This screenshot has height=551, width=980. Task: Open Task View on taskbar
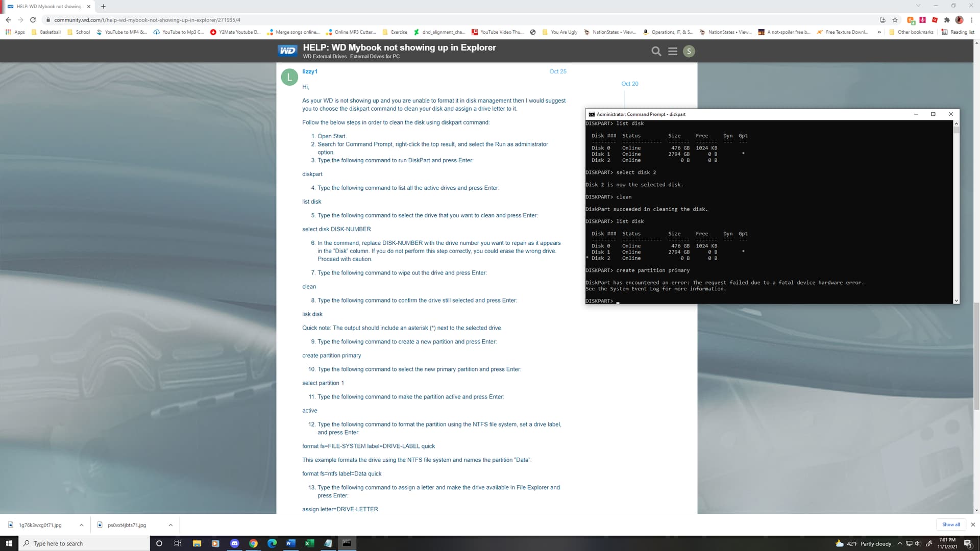click(x=178, y=543)
